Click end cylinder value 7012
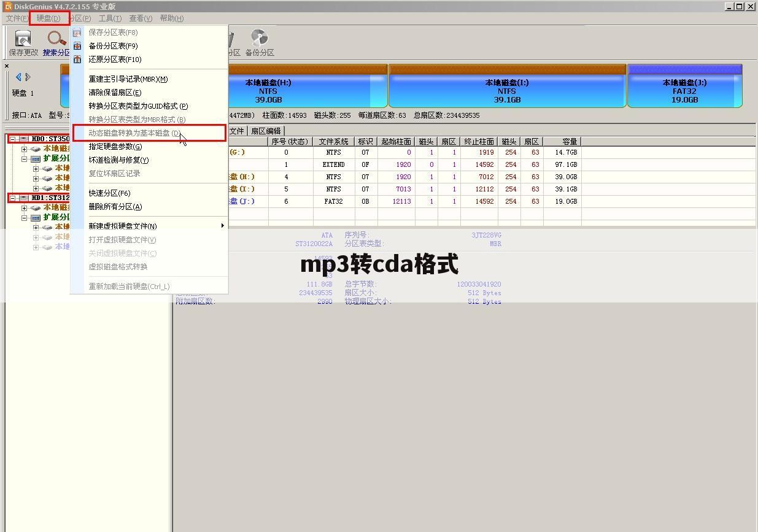Image resolution: width=758 pixels, height=532 pixels. tap(486, 177)
